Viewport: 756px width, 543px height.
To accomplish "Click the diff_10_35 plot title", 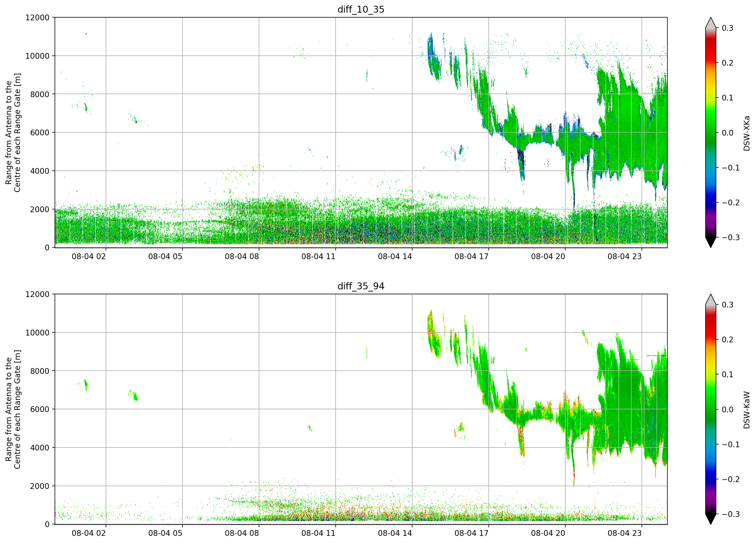I will pyautogui.click(x=361, y=9).
